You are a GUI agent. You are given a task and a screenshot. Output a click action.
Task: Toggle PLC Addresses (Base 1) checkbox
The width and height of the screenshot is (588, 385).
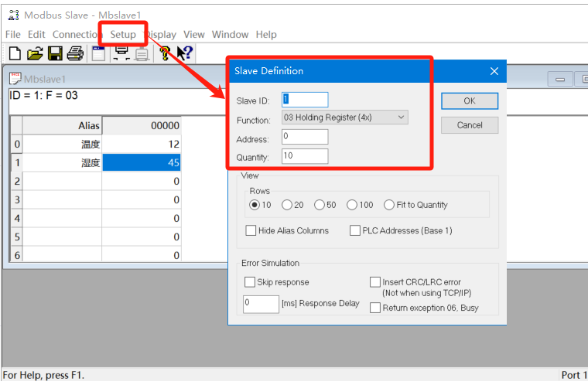point(355,230)
